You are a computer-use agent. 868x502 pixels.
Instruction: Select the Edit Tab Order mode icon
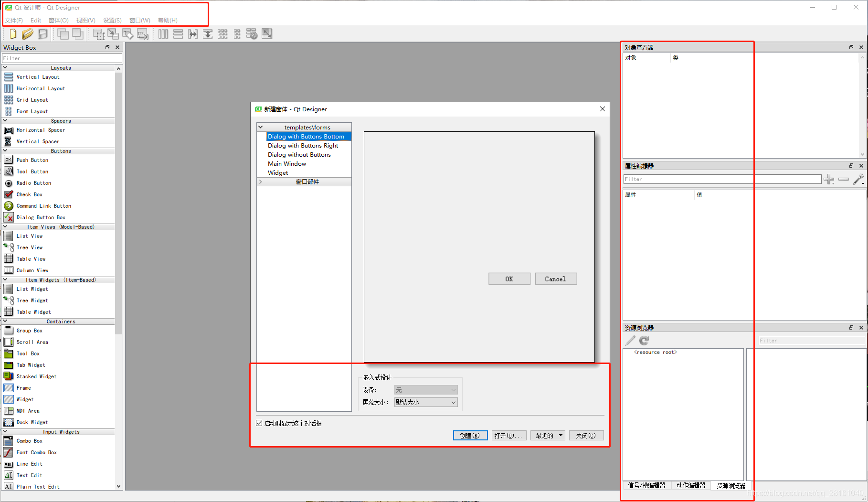[x=143, y=34]
